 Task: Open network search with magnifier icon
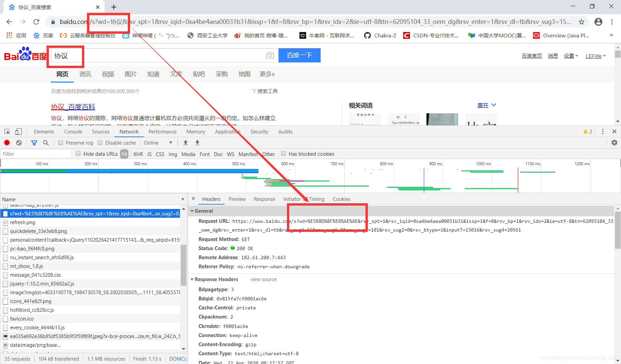[x=46, y=143]
